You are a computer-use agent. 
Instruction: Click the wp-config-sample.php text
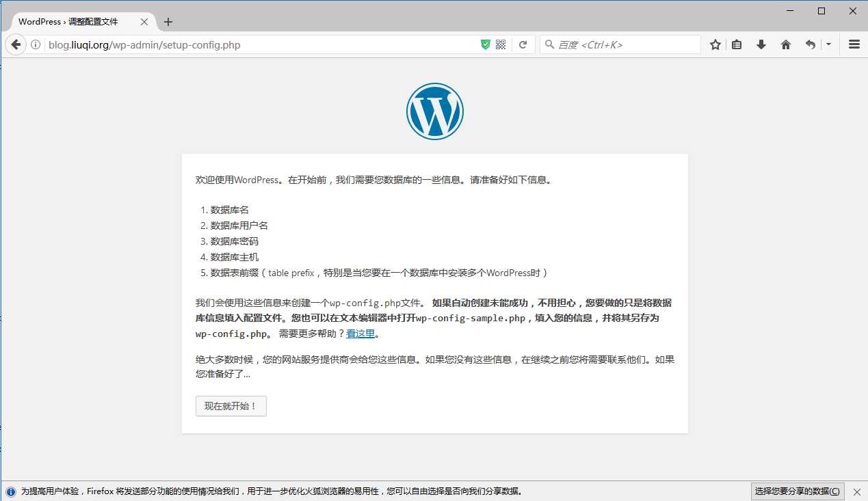point(471,319)
